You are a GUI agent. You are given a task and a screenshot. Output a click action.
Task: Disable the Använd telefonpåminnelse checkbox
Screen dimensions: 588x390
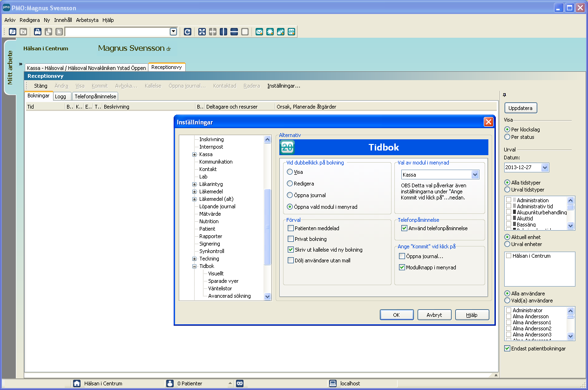404,228
